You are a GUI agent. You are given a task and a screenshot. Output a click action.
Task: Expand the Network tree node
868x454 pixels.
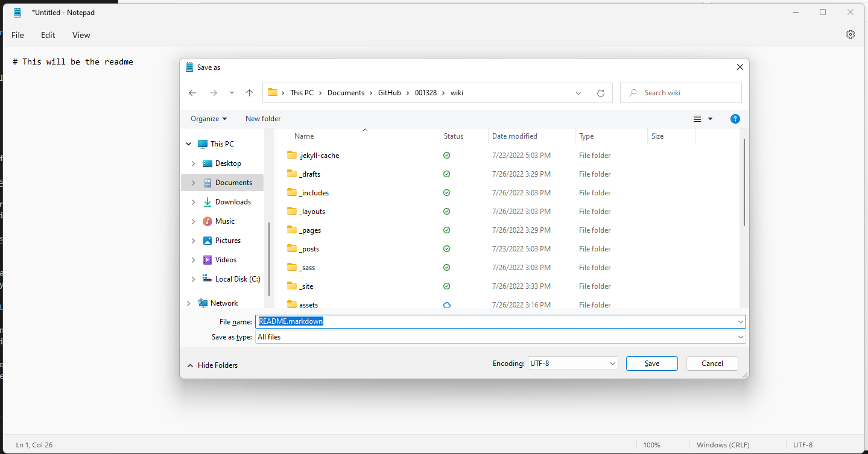pyautogui.click(x=189, y=303)
